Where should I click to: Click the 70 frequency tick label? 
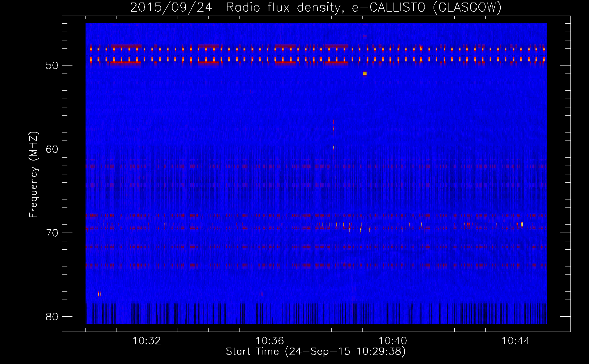(x=52, y=233)
